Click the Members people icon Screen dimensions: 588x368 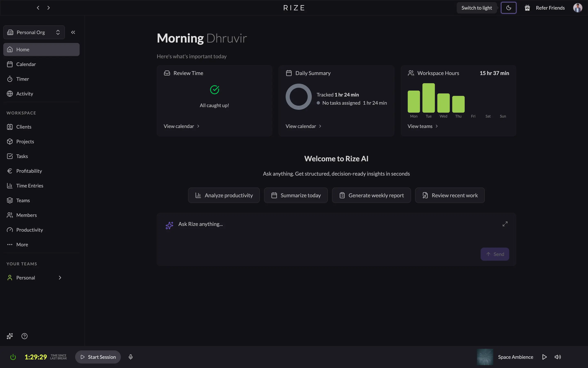pos(10,215)
